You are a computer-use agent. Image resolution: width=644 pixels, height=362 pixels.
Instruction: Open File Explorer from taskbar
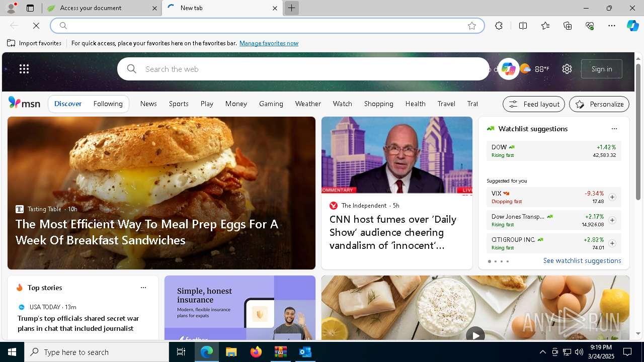click(x=231, y=352)
